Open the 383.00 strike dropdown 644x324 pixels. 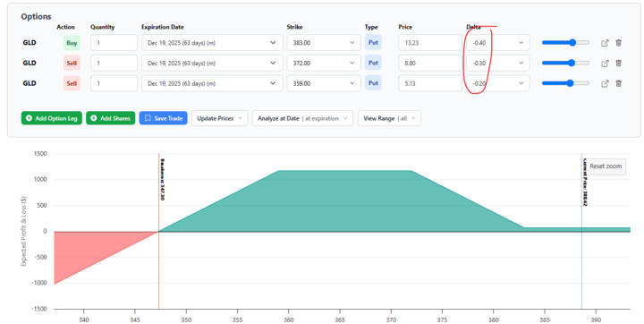click(x=324, y=43)
